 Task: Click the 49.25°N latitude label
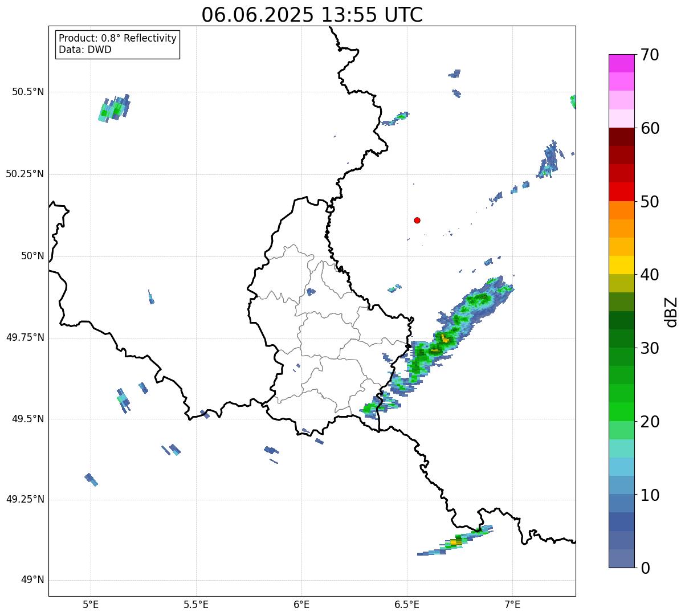coord(25,499)
